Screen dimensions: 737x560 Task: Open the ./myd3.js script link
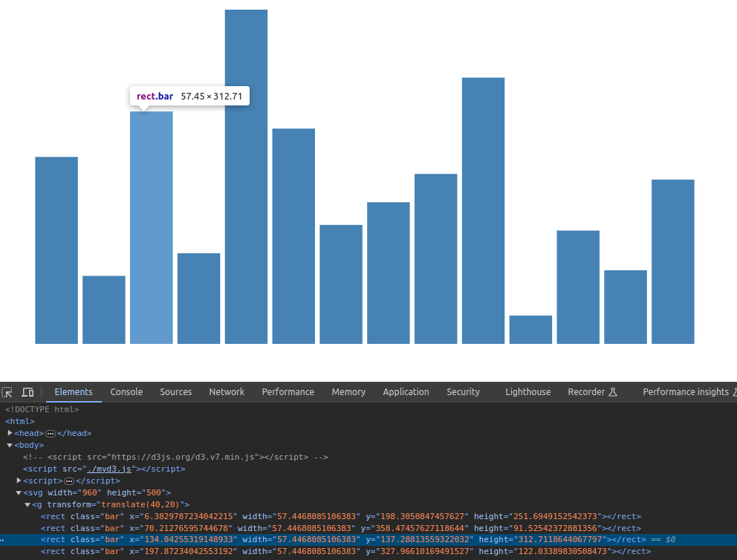[109, 469]
